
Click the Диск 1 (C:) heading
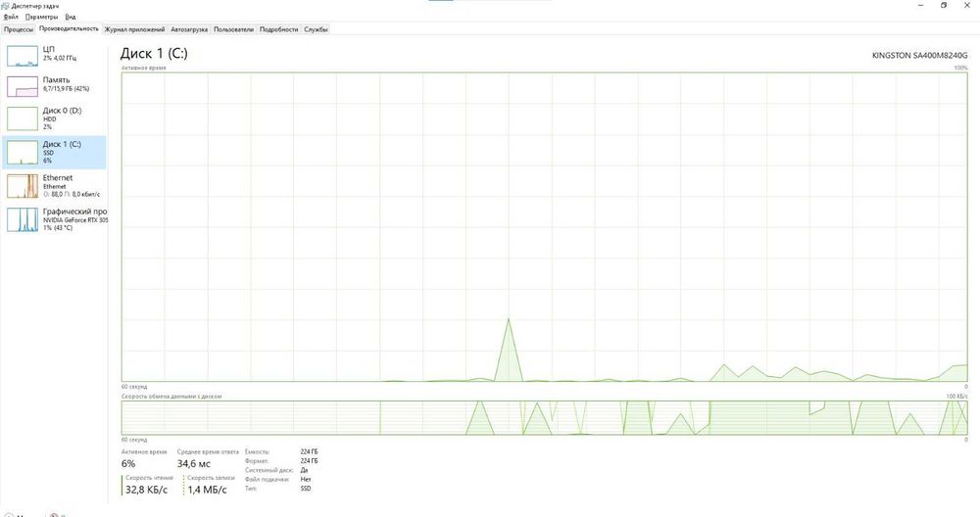(x=154, y=53)
